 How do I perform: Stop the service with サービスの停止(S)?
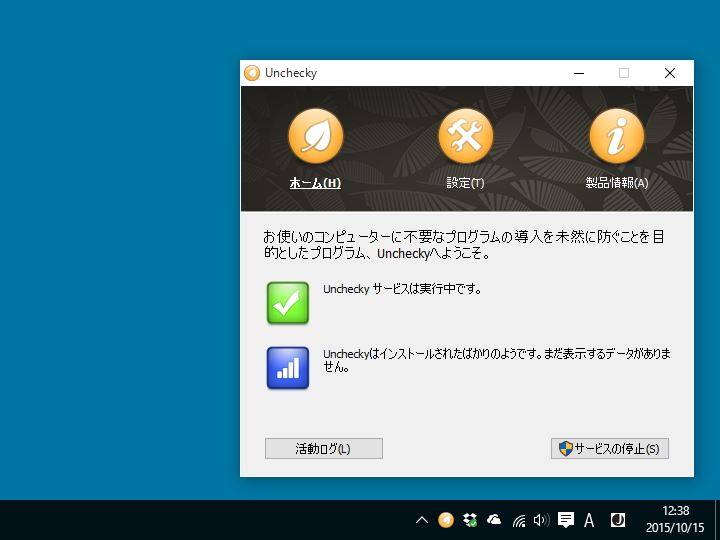point(610,448)
